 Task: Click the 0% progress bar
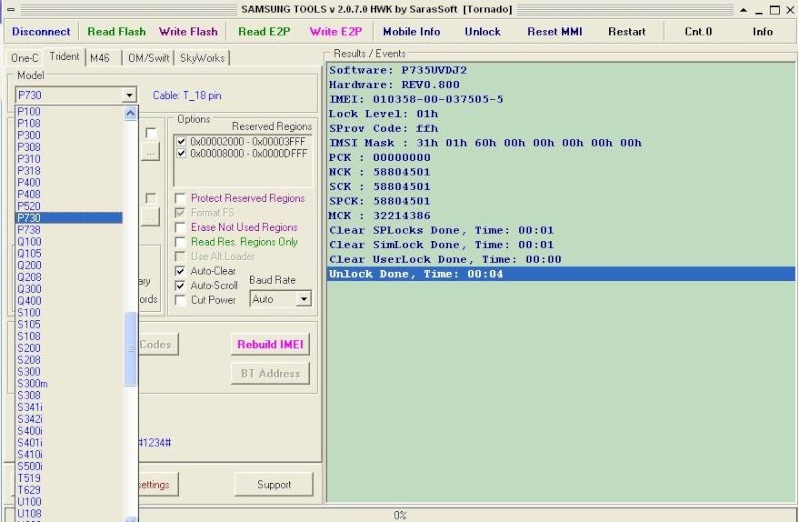pos(400,515)
